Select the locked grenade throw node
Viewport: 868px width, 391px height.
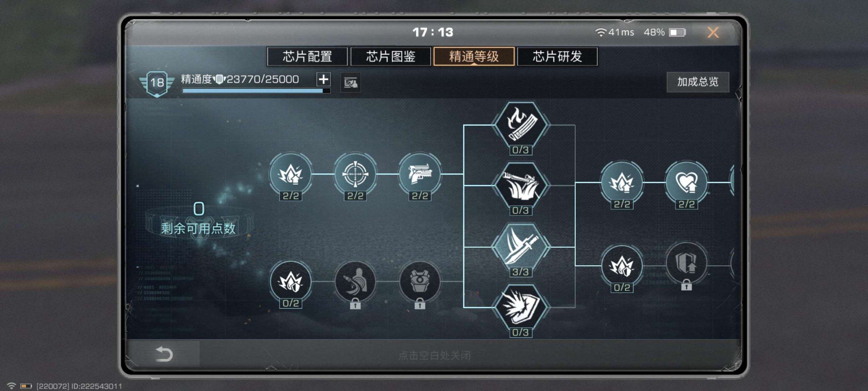point(355,281)
